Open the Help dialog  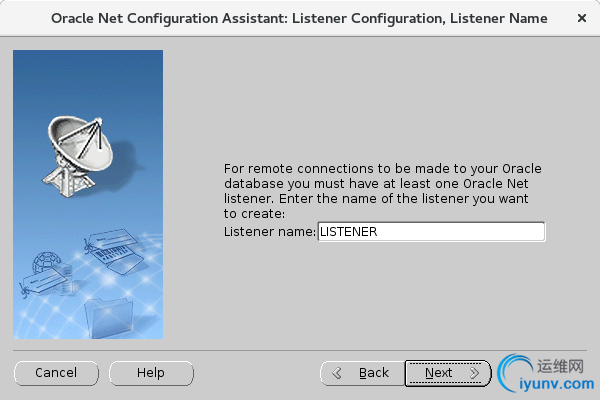[x=151, y=373]
